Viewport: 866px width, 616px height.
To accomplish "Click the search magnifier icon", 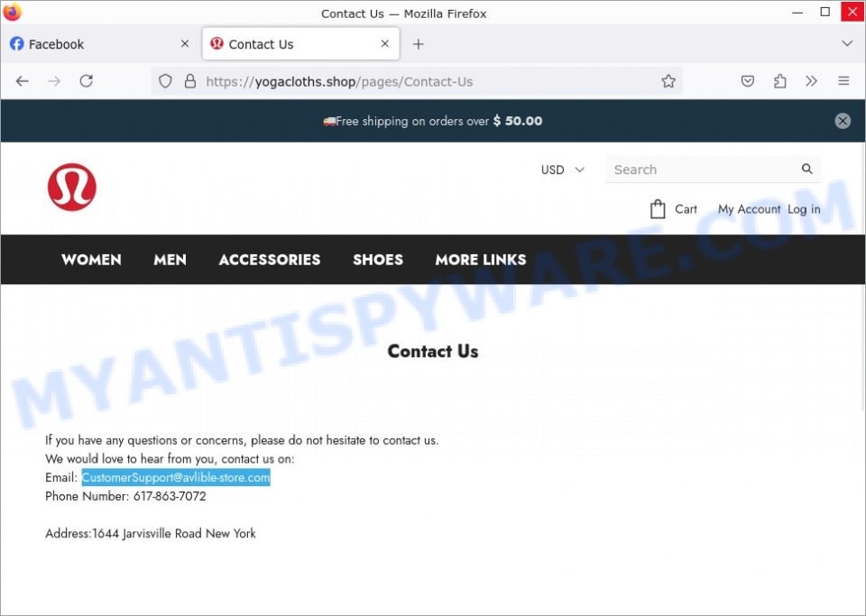I will 806,169.
